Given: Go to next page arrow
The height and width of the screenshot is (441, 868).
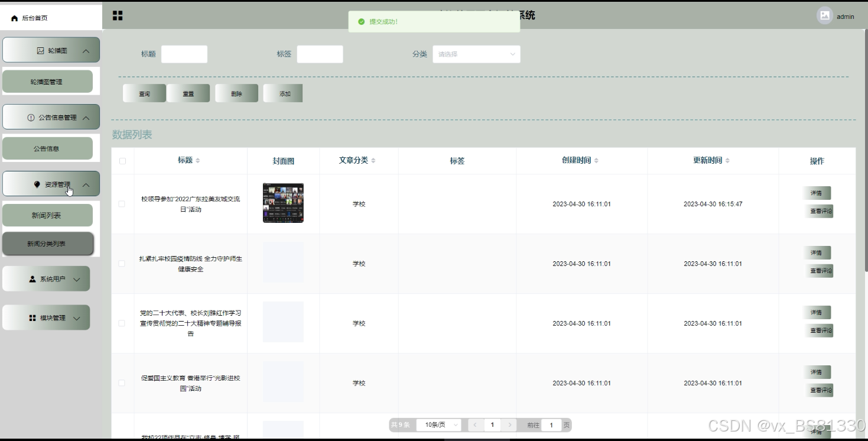Looking at the screenshot, I should coord(510,425).
